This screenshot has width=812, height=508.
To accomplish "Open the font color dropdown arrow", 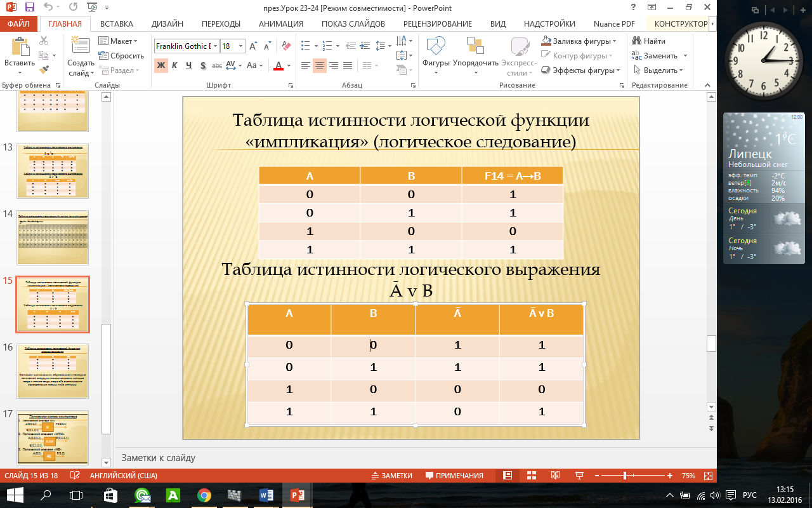I will point(289,65).
